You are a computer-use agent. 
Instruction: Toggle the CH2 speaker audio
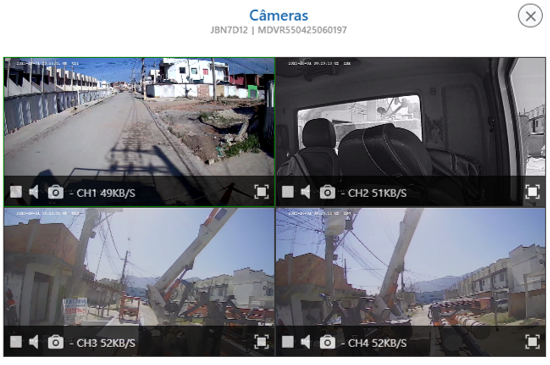(x=306, y=192)
